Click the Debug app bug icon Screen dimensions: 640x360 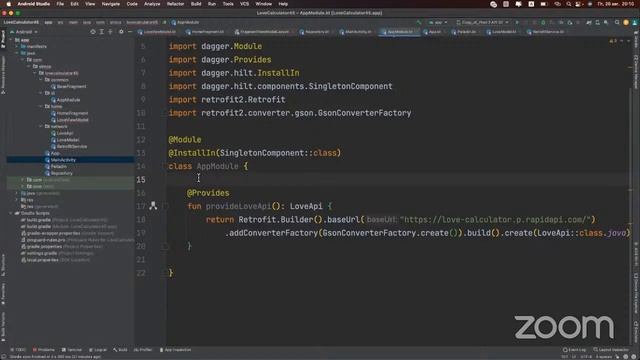click(x=543, y=22)
